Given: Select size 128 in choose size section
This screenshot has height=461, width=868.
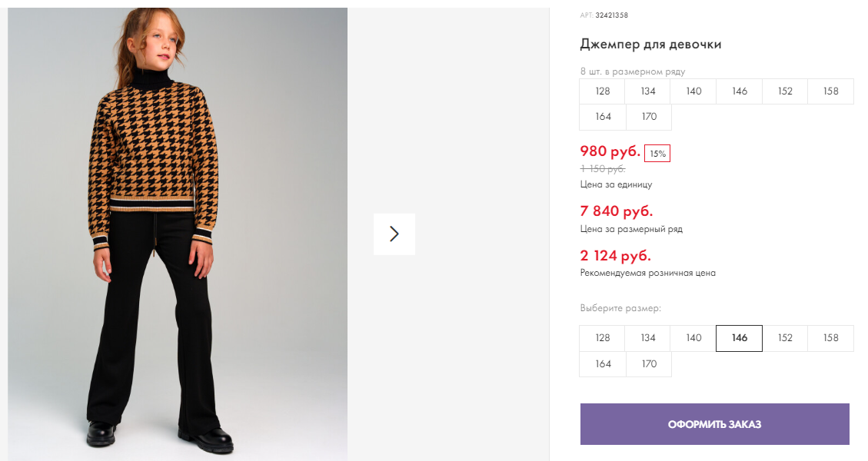Looking at the screenshot, I should (x=602, y=338).
